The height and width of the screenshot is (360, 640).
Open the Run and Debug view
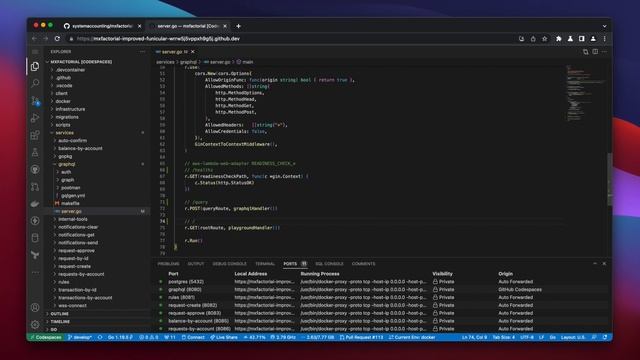click(x=35, y=118)
